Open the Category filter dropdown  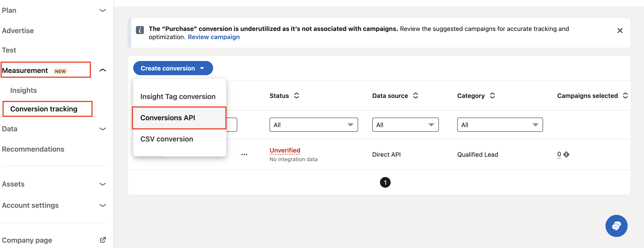(500, 125)
